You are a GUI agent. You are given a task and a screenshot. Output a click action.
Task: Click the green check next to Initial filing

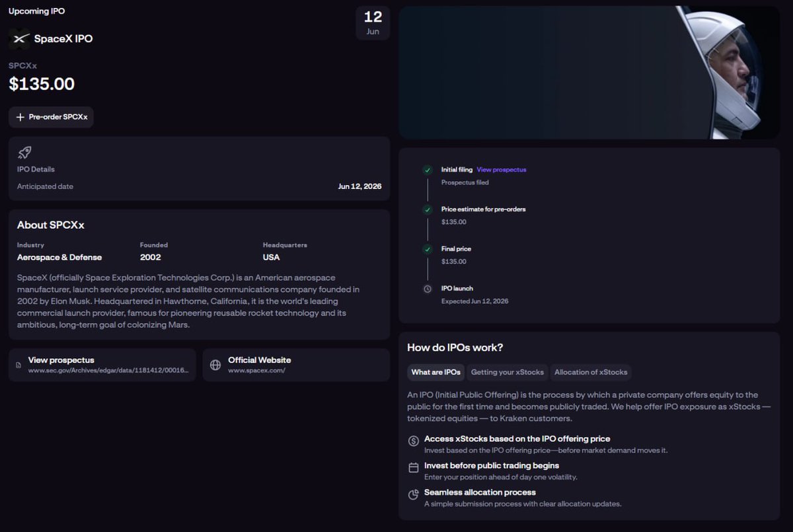[x=428, y=170]
